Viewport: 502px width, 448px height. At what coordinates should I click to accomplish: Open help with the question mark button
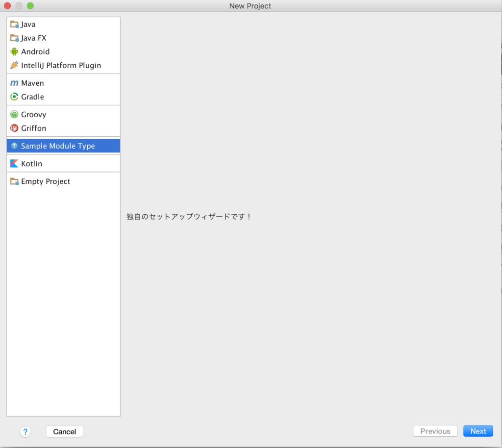coord(25,432)
